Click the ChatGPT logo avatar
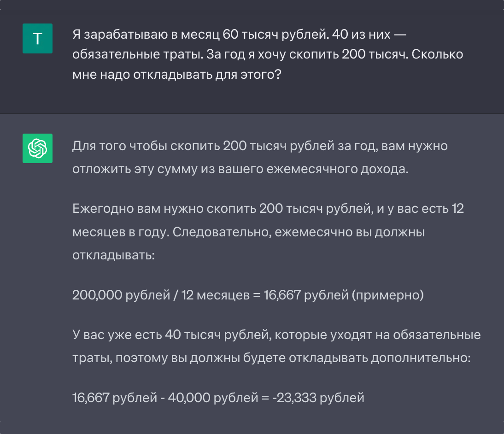This screenshot has height=434, width=504. tap(37, 148)
